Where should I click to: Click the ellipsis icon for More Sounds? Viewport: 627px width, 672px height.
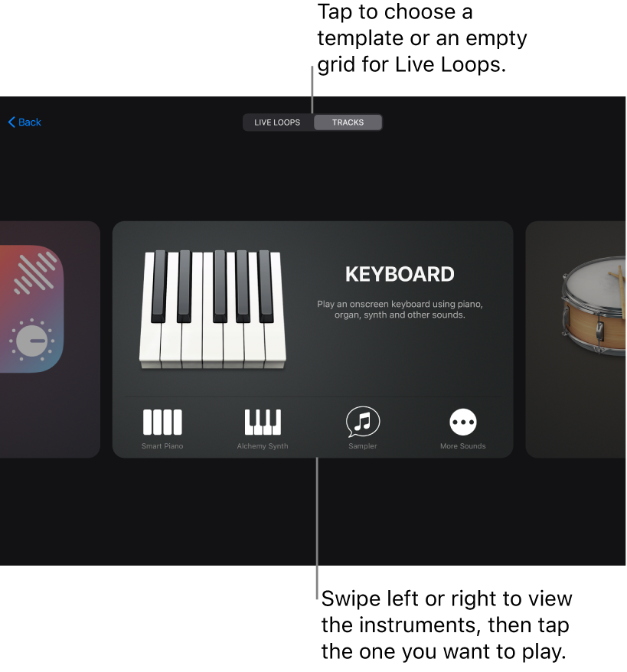click(462, 419)
